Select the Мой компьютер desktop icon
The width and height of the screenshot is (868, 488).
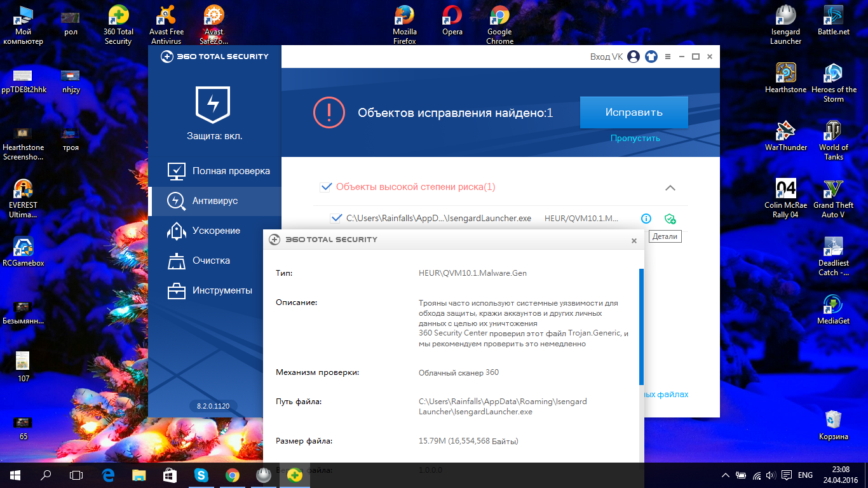tap(24, 25)
